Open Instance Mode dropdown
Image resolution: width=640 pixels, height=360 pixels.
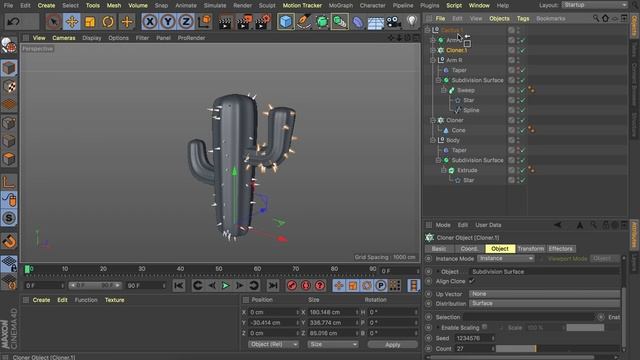pyautogui.click(x=505, y=258)
